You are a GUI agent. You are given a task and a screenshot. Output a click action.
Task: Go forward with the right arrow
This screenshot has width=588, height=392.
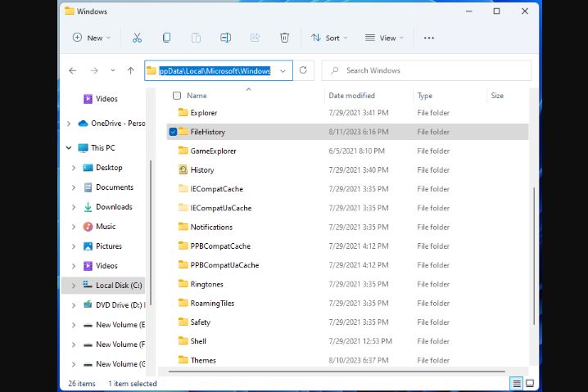94,70
